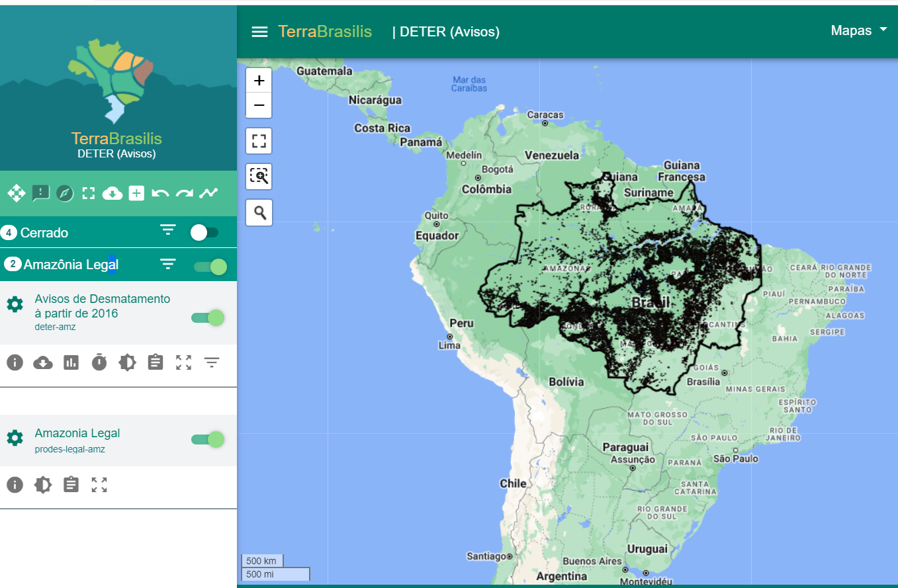Open settings gear for prodes-legal-amz layer
The image size is (898, 588).
click(15, 438)
